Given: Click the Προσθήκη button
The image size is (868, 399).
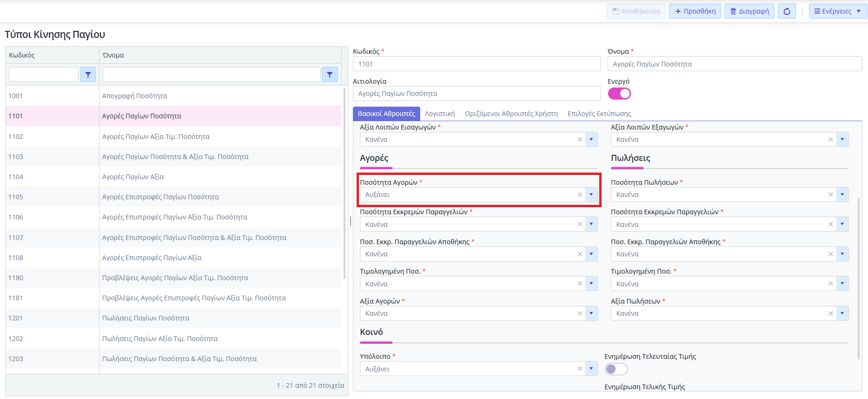Looking at the screenshot, I should (x=695, y=11).
